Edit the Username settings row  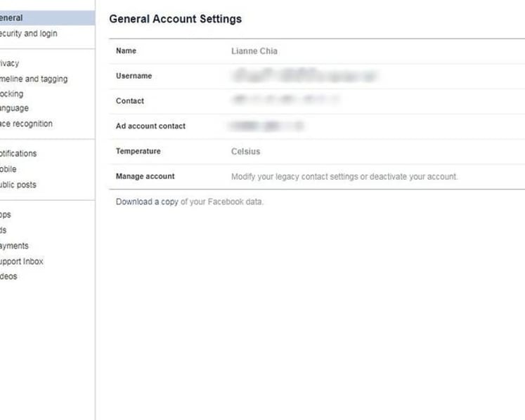click(x=317, y=77)
